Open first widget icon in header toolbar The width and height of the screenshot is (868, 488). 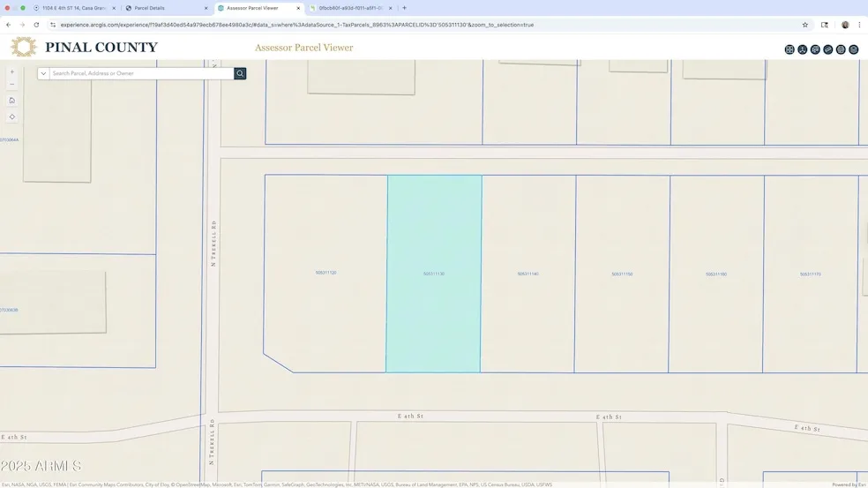click(789, 49)
